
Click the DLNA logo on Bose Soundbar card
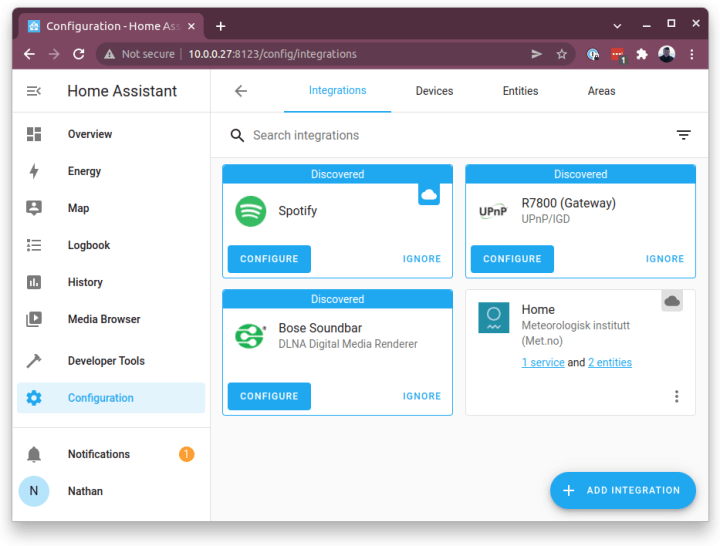(x=251, y=336)
